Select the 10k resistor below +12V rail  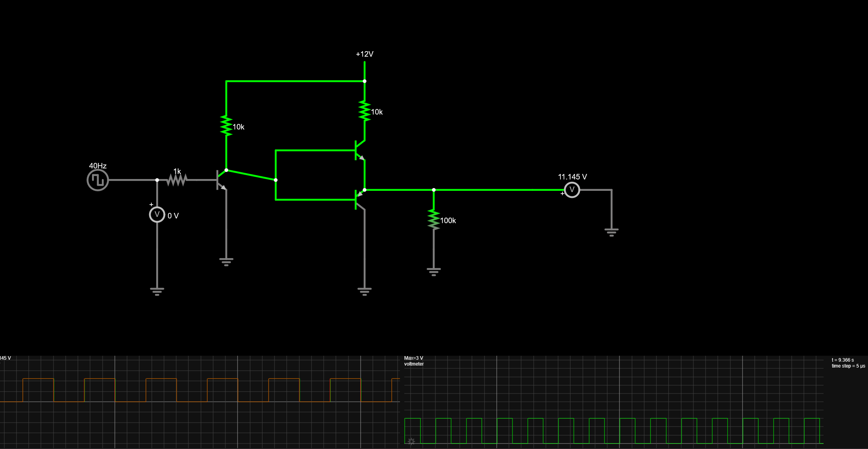point(365,111)
